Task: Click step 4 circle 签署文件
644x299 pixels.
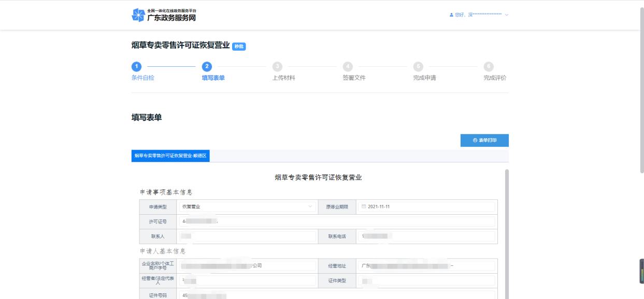Action: click(x=348, y=66)
